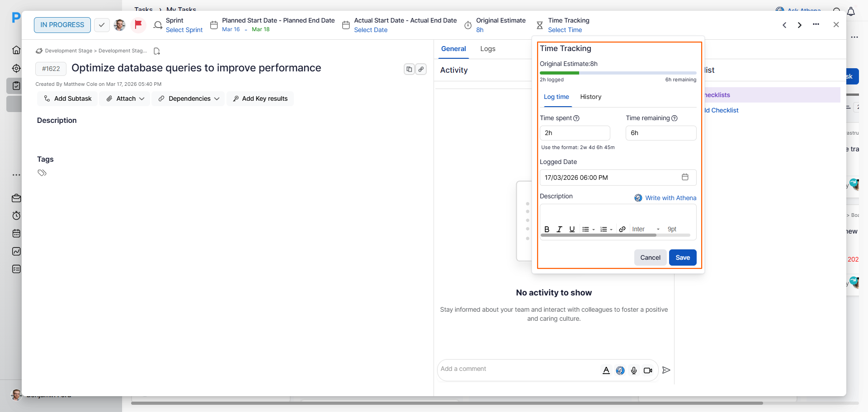Screen dimensions: 868x412
Task: Switch to the History tab
Action: pyautogui.click(x=590, y=97)
